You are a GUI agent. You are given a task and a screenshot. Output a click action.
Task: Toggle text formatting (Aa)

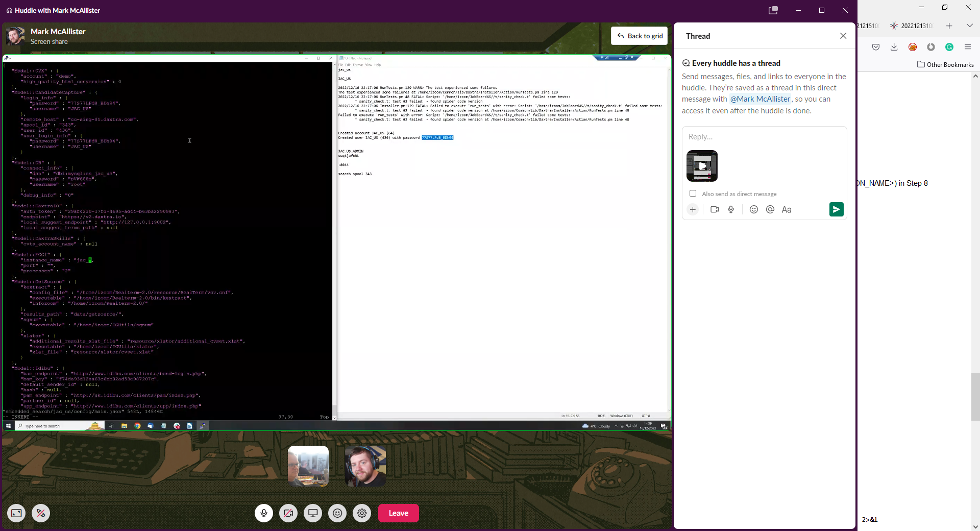(787, 209)
